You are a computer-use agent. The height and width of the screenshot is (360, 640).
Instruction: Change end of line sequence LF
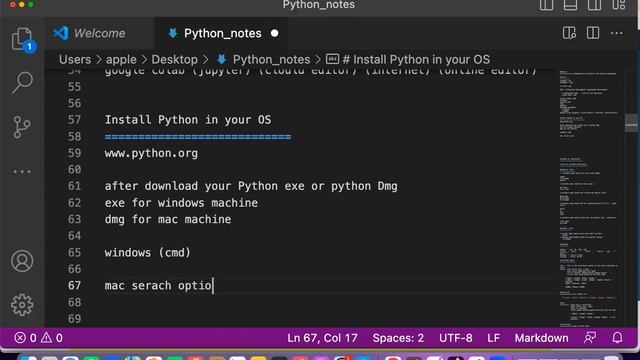pyautogui.click(x=493, y=338)
